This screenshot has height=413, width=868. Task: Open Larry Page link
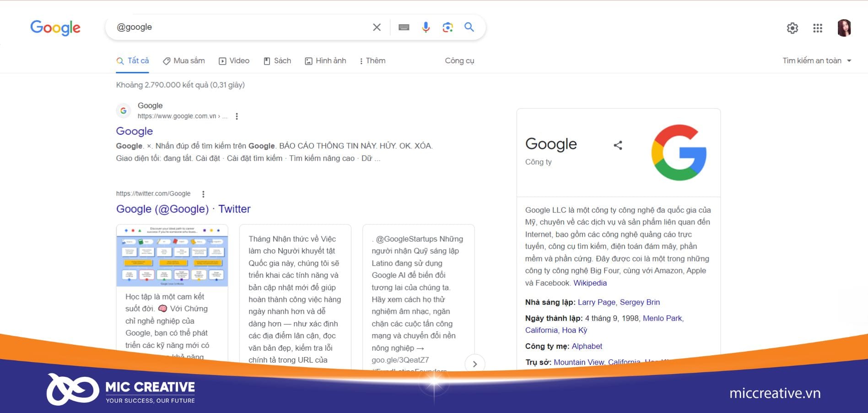(x=596, y=302)
